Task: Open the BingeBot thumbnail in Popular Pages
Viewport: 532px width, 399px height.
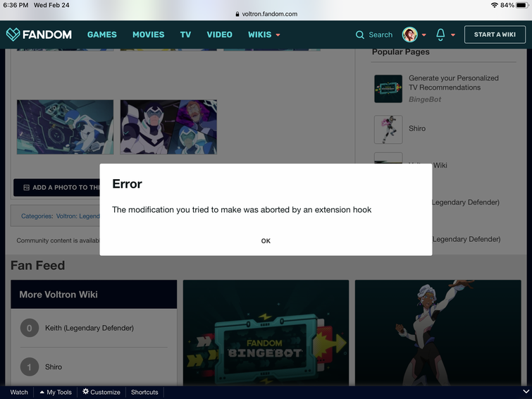Action: tap(388, 89)
